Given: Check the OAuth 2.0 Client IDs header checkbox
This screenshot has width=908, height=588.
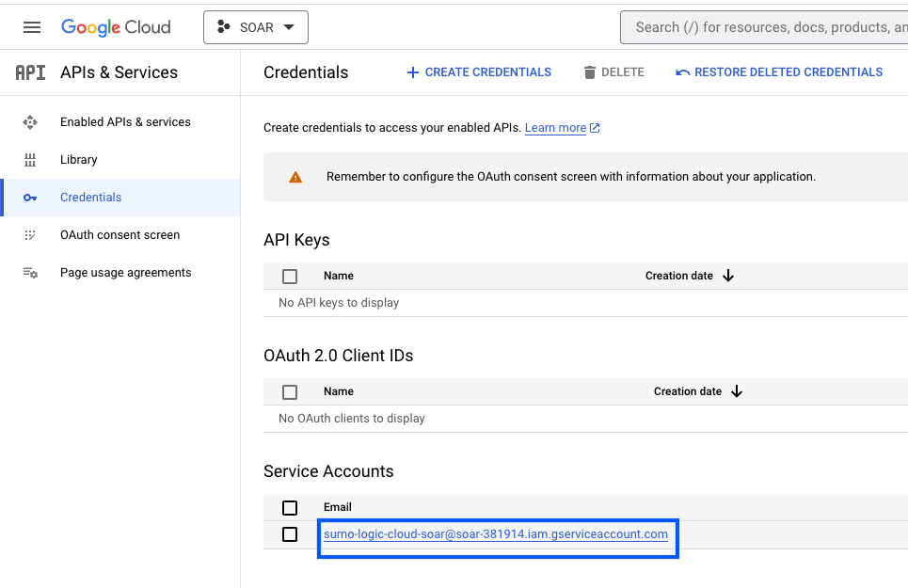Looking at the screenshot, I should (x=290, y=391).
